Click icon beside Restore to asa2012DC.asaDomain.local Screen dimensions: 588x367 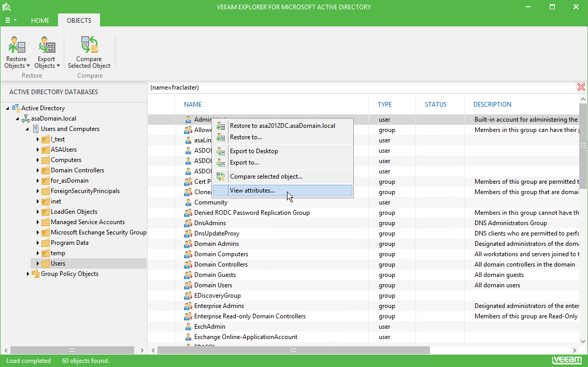pos(221,126)
